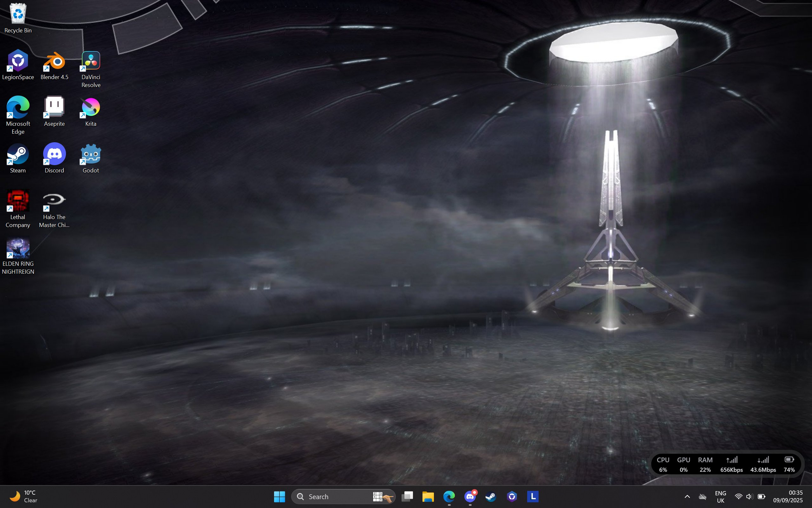Open the blue L app in taskbar
The width and height of the screenshot is (812, 508).
coord(533,497)
